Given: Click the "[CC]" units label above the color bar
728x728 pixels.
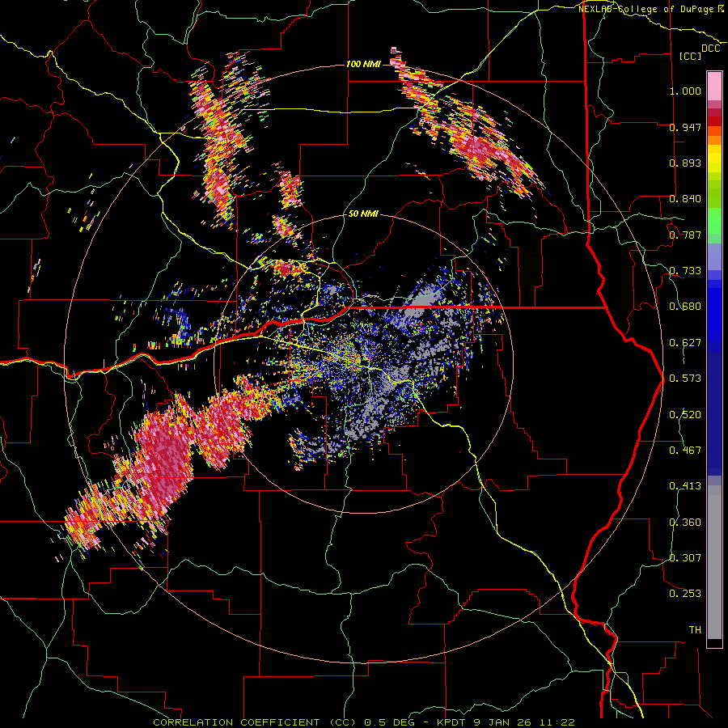Looking at the screenshot, I should (691, 56).
